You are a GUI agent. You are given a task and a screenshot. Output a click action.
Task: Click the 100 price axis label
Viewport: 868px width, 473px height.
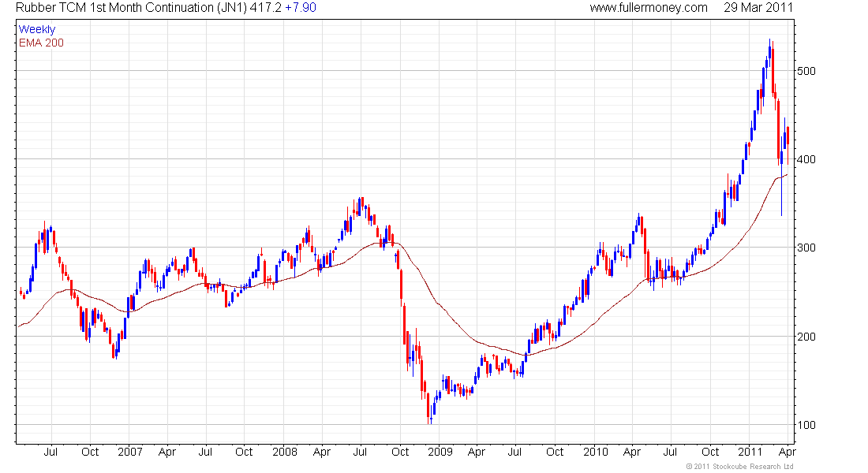tap(806, 425)
